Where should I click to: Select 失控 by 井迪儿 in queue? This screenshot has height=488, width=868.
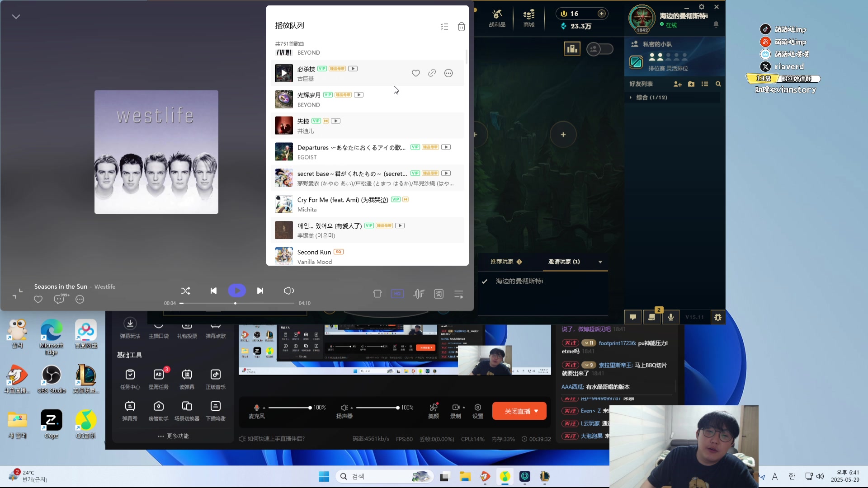click(367, 126)
